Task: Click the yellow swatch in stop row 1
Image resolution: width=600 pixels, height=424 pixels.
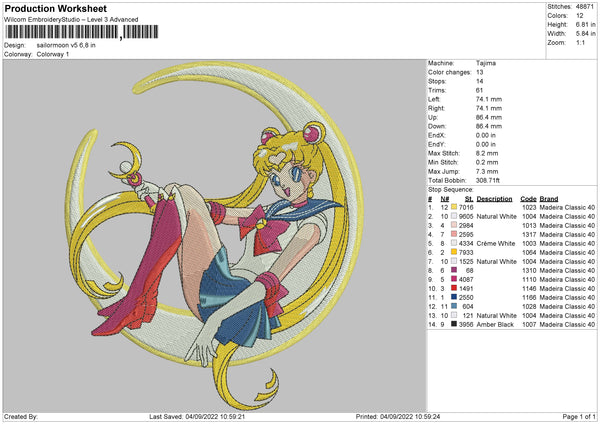Action: coord(454,207)
